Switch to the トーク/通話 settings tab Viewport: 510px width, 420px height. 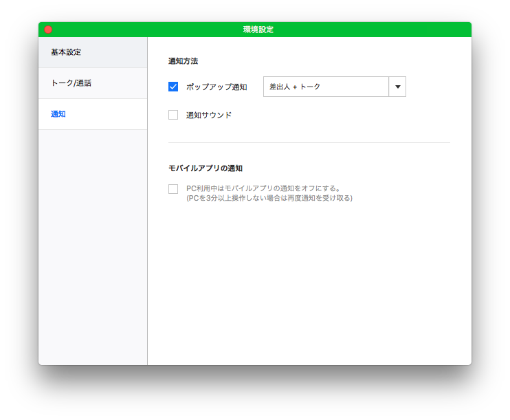[71, 83]
